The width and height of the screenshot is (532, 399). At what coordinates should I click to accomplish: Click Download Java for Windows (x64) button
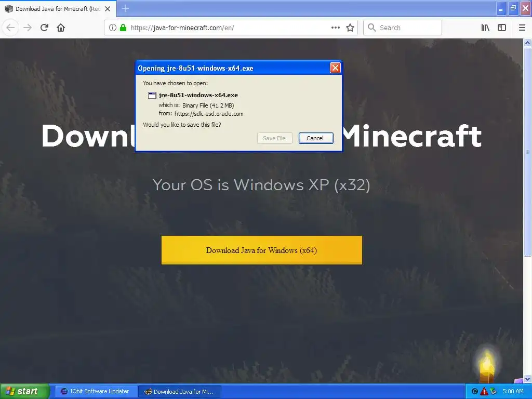(x=262, y=250)
